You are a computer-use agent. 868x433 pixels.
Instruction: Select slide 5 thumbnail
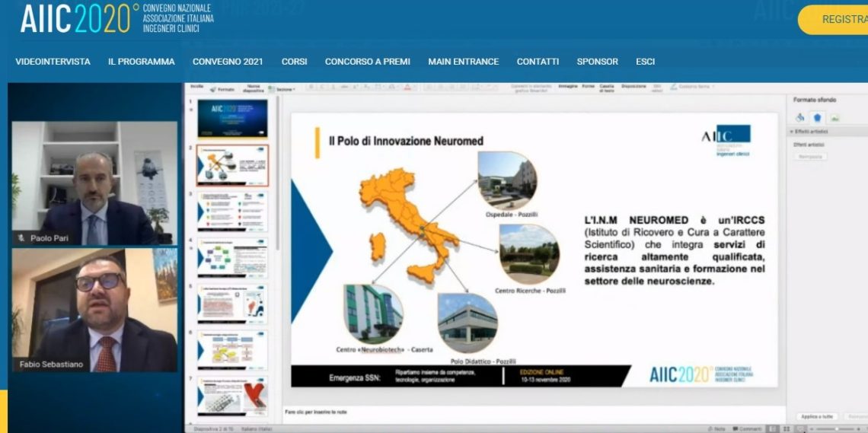coord(232,304)
